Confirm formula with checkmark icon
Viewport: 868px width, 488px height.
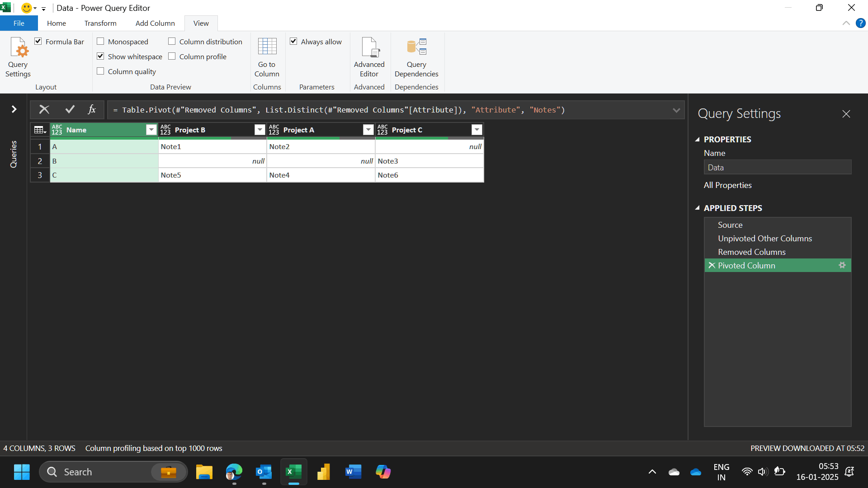(x=70, y=109)
